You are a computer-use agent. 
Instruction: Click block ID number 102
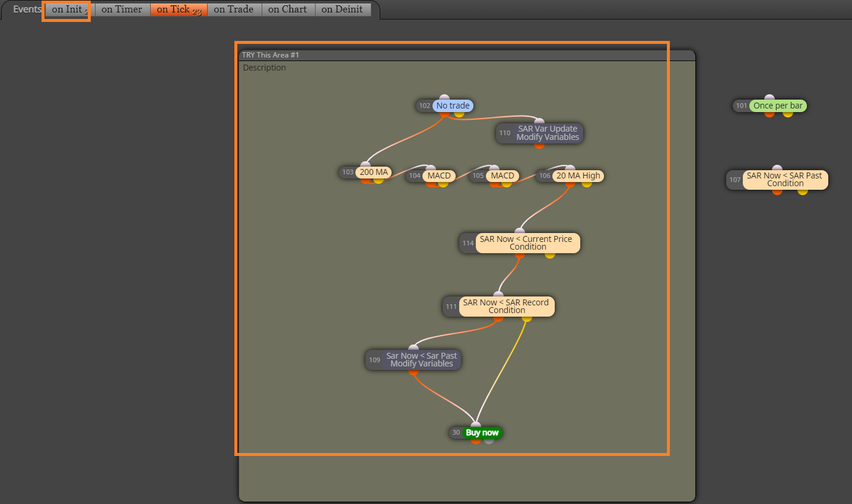coord(425,106)
